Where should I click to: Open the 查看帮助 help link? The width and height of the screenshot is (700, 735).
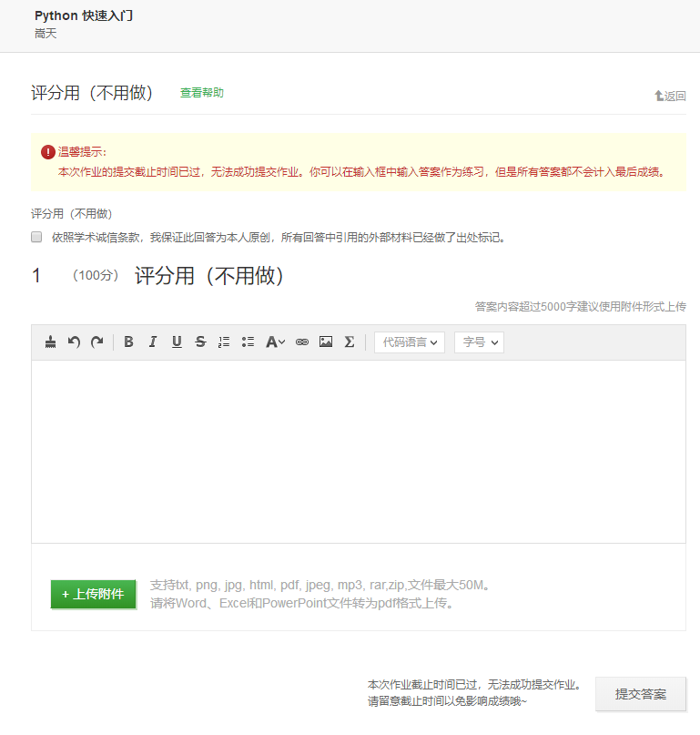pos(201,93)
